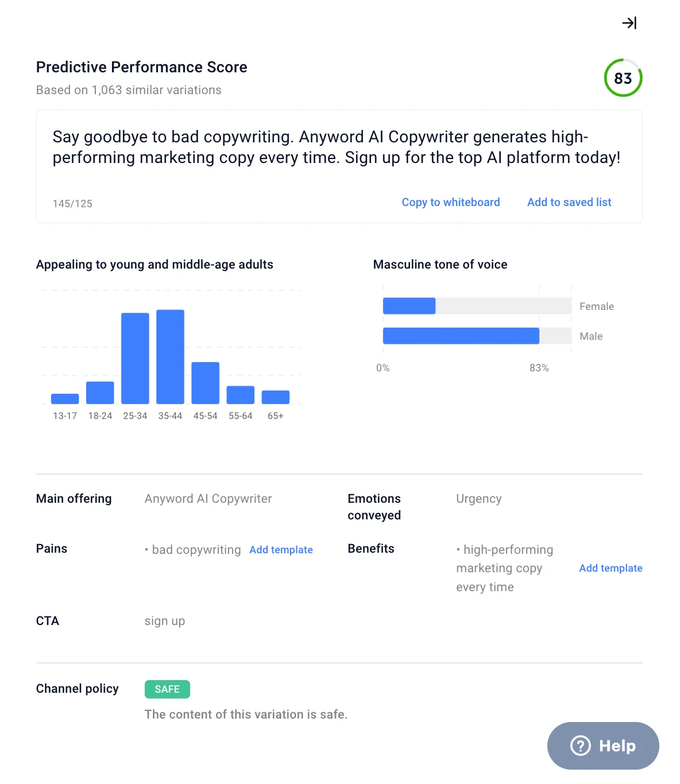Select the 25-34 age group bar

point(135,358)
